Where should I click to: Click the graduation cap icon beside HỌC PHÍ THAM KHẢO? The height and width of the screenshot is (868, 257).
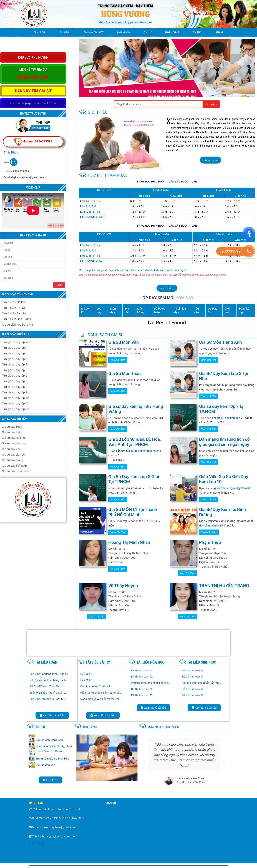tap(82, 175)
